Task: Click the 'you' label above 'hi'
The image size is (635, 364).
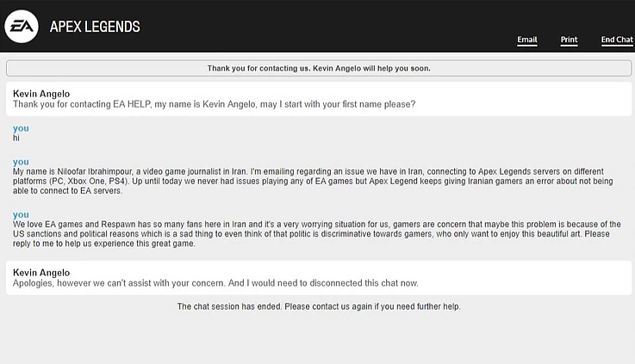Action: click(x=21, y=128)
